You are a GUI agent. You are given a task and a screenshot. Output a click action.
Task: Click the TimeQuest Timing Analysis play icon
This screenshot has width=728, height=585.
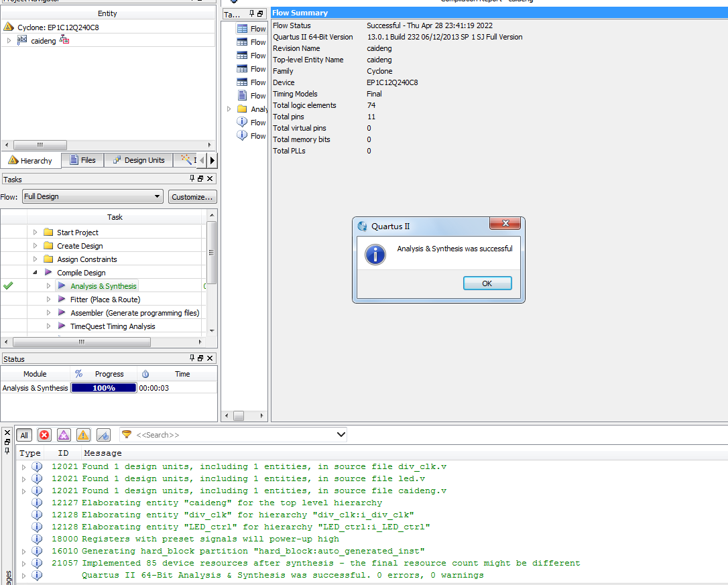pos(62,326)
